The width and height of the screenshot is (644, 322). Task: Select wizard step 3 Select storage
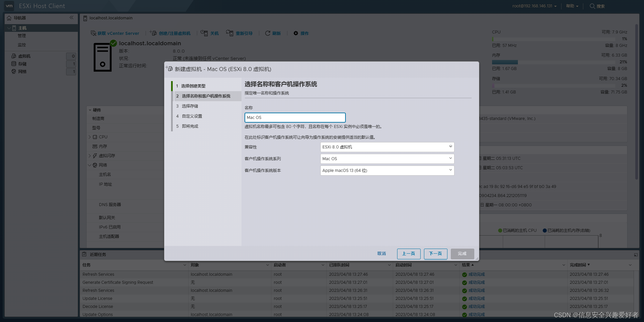coord(206,106)
